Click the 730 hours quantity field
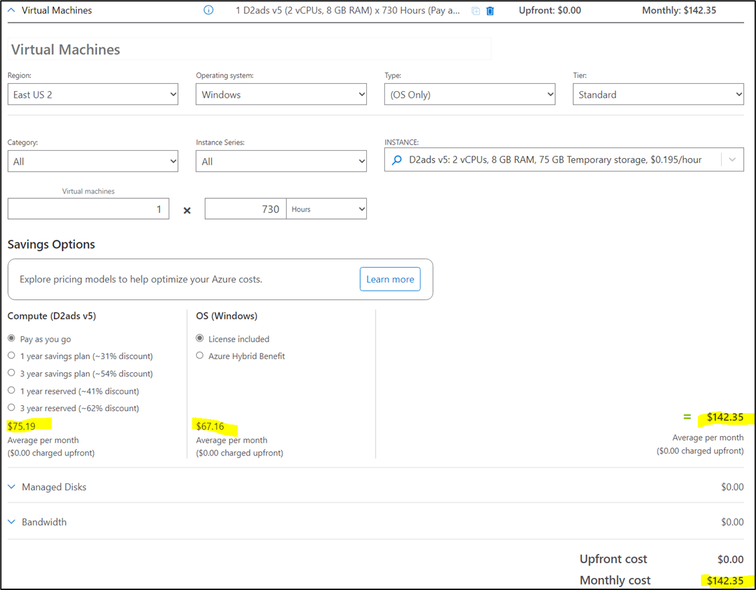Viewport: 756px width, 590px height. (245, 209)
